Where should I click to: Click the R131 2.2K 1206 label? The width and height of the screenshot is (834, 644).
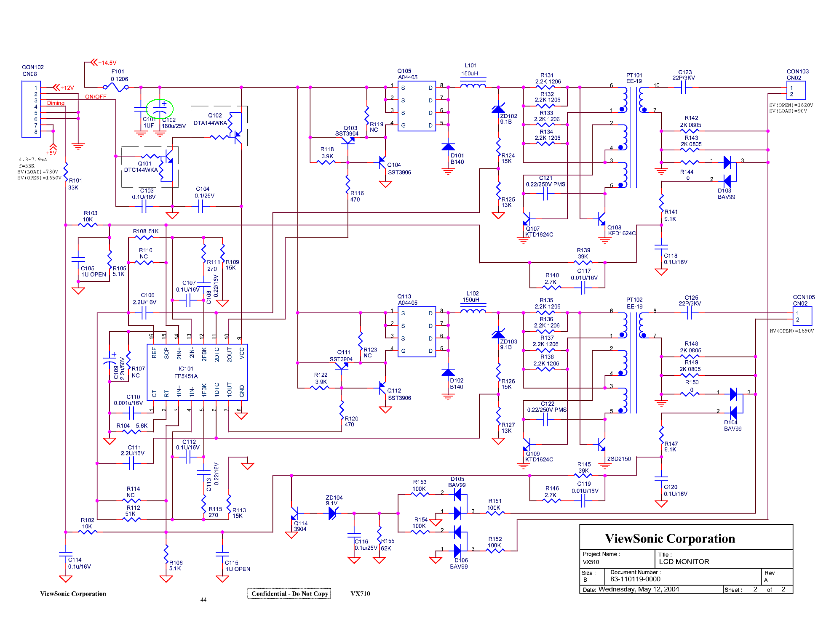click(x=548, y=78)
